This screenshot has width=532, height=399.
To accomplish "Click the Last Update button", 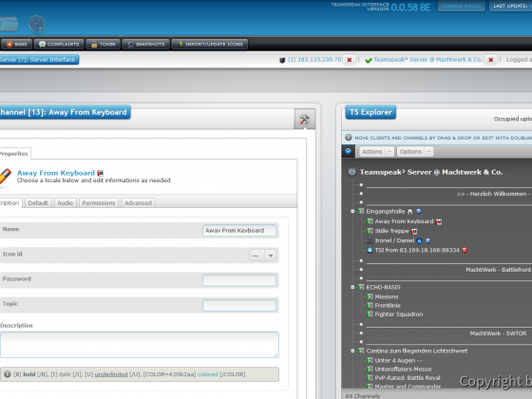I will click(511, 6).
